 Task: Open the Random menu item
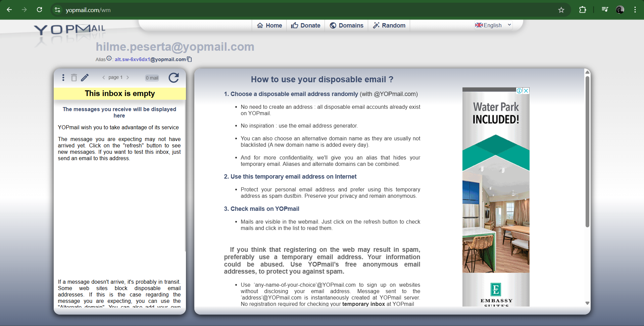click(389, 26)
